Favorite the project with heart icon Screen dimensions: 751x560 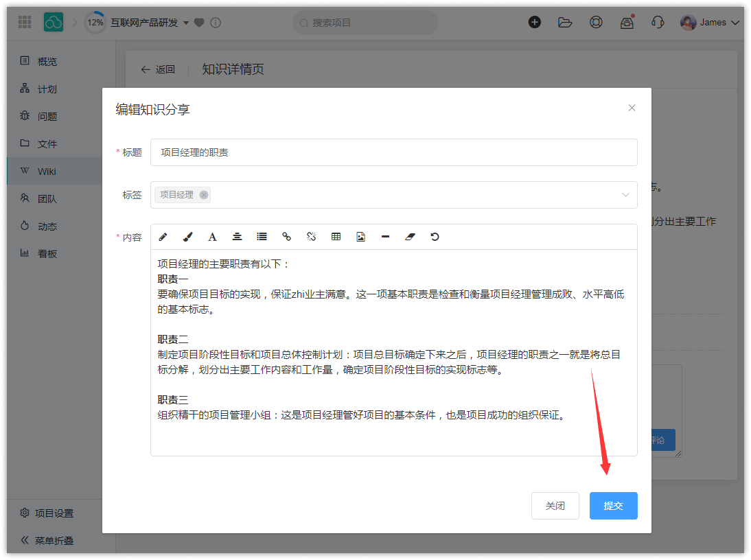(199, 23)
